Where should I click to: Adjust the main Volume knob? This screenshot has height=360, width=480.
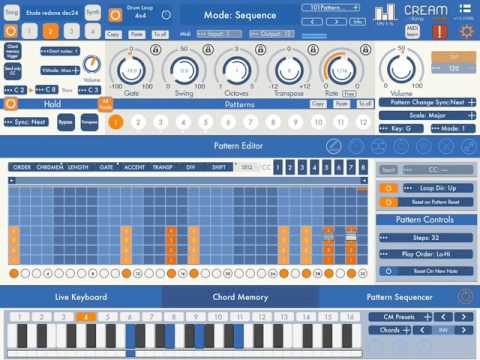point(401,70)
